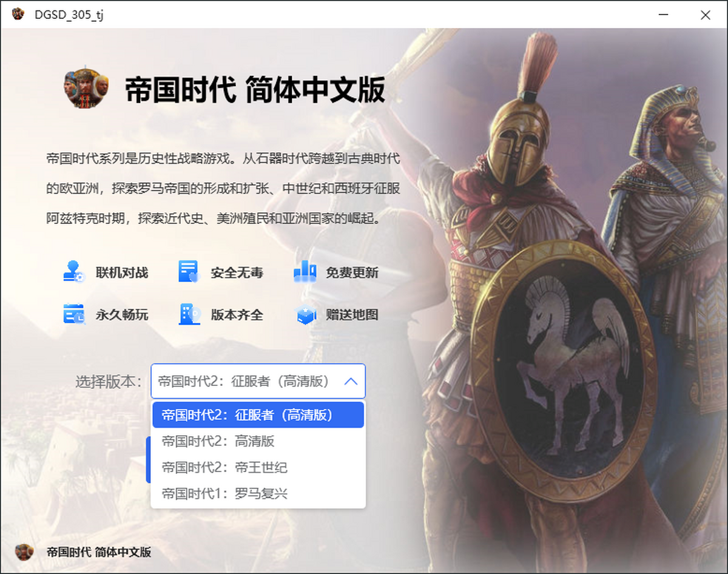Select 帝国时代2：征服者（高清版） in the list

tap(258, 414)
